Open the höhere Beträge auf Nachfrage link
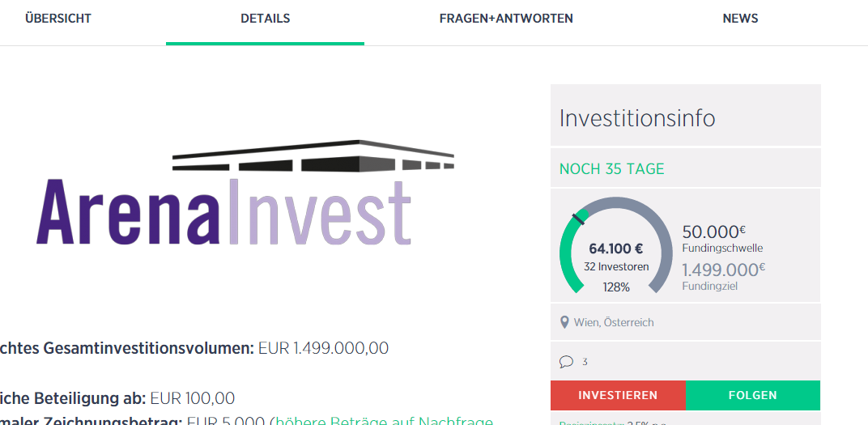Screen dimensions: 868x425 coord(384,421)
